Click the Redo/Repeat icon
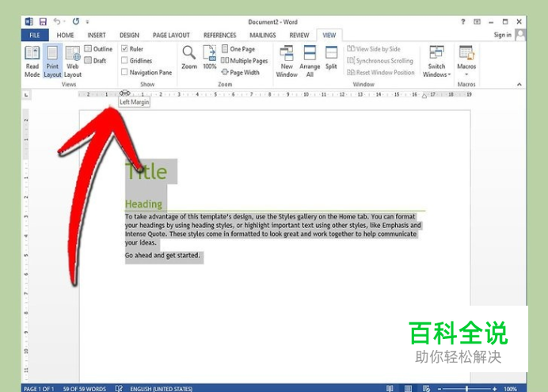Screen dimensions: 548x392 pyautogui.click(x=76, y=21)
